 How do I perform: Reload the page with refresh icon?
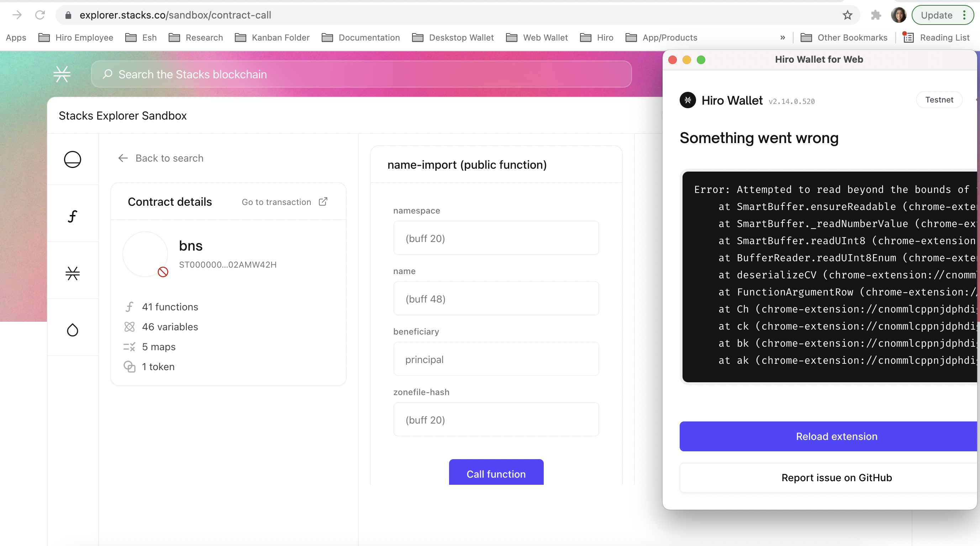(x=40, y=15)
